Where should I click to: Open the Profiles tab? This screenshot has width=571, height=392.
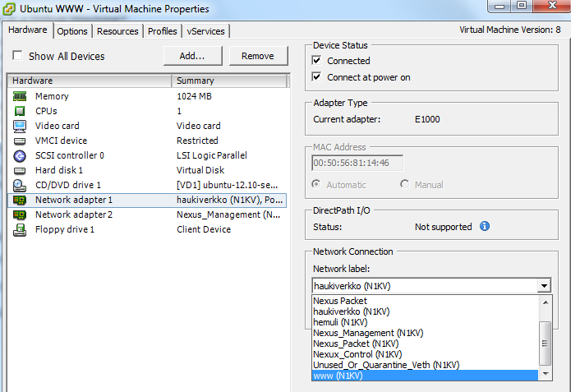point(162,31)
